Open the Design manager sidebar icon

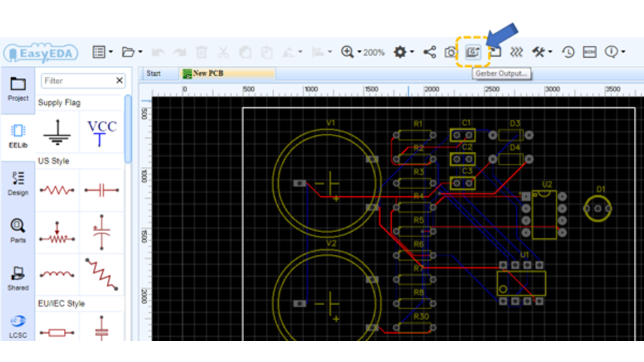18,183
